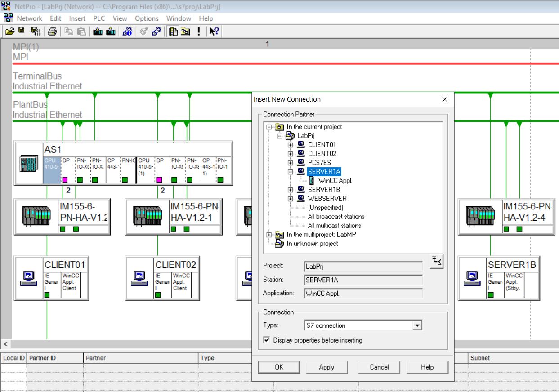Click the Open project toolbar icon
The image size is (559, 392).
point(10,31)
